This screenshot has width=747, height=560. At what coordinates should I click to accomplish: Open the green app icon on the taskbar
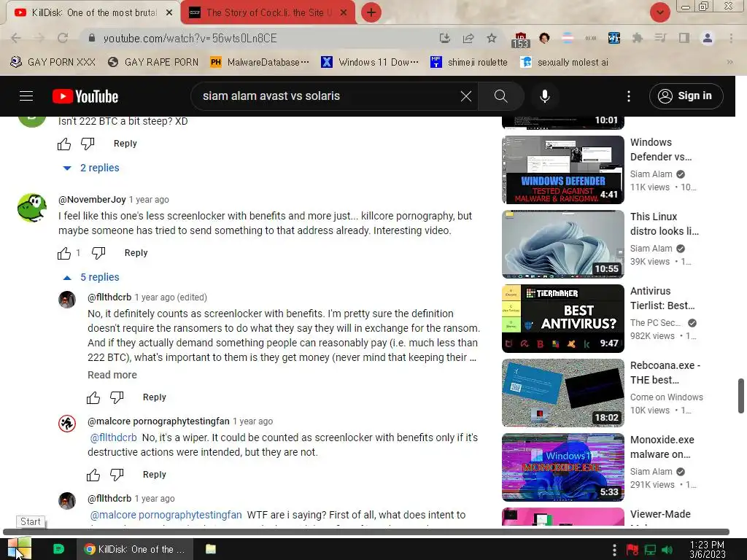click(58, 549)
